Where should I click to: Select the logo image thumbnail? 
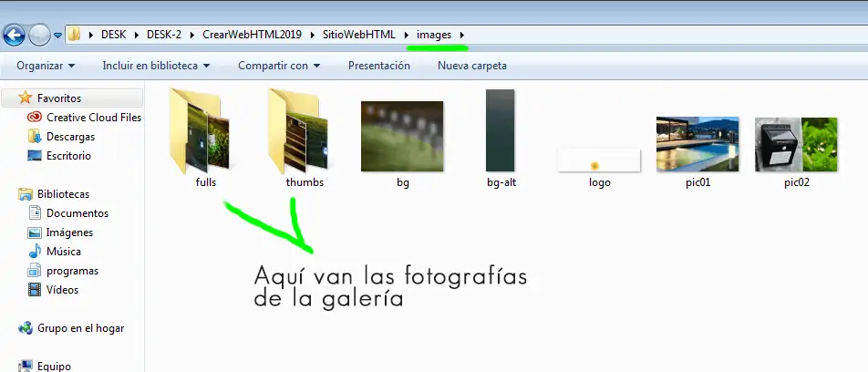(599, 160)
